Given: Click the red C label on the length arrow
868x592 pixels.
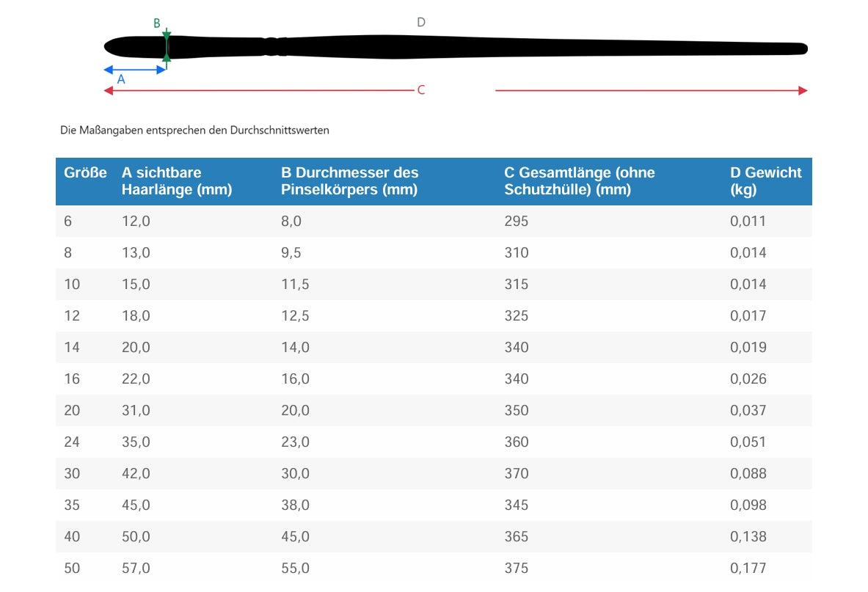Looking at the screenshot, I should click(x=420, y=90).
